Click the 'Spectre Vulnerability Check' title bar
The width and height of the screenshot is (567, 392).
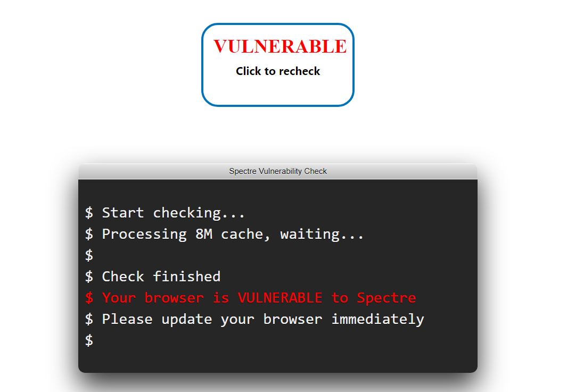point(278,171)
